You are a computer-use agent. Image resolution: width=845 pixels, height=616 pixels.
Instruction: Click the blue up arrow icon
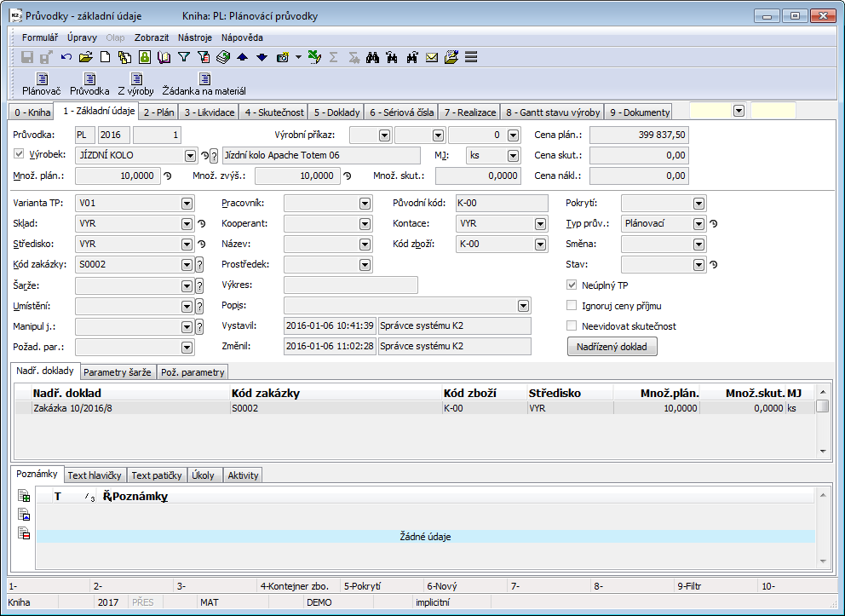[x=243, y=58]
